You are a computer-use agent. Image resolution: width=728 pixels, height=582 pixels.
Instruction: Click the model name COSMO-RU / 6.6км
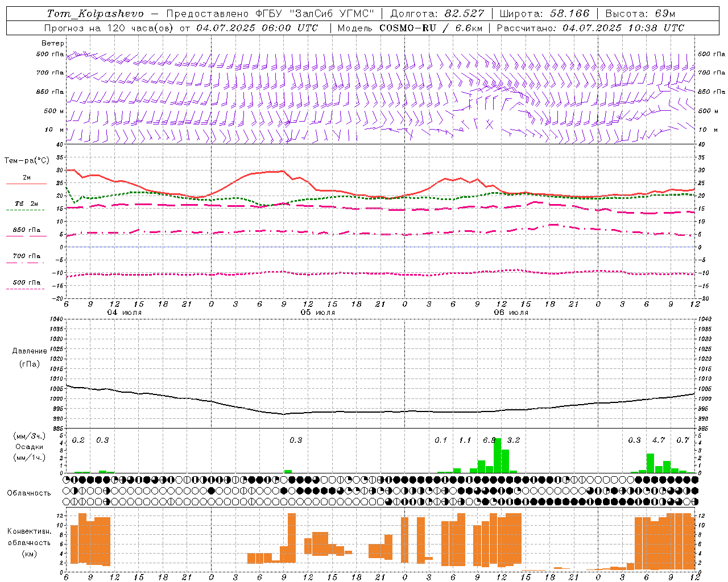(x=431, y=28)
